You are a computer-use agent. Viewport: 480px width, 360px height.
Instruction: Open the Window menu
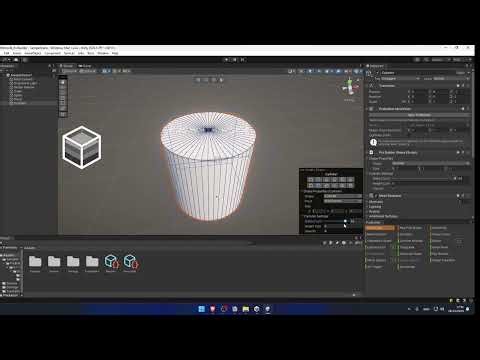point(103,53)
